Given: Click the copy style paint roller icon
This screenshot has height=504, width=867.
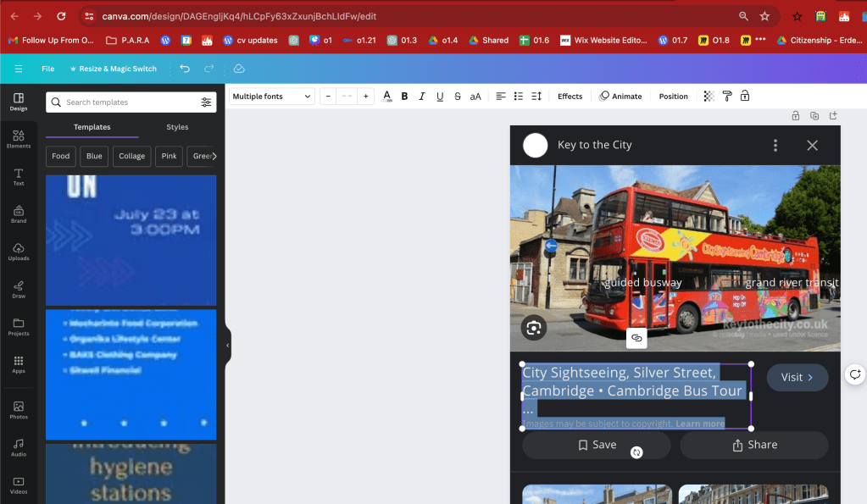Looking at the screenshot, I should tap(727, 97).
